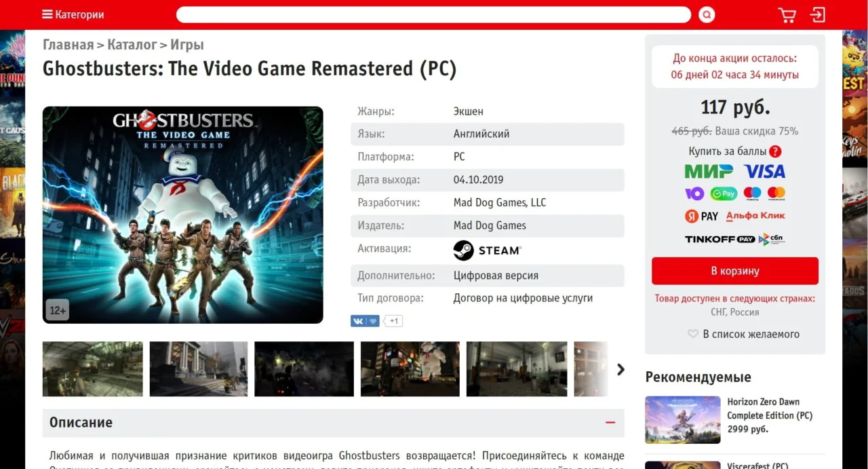
Task: Click the Рекомендуемые heading
Action: coord(698,377)
